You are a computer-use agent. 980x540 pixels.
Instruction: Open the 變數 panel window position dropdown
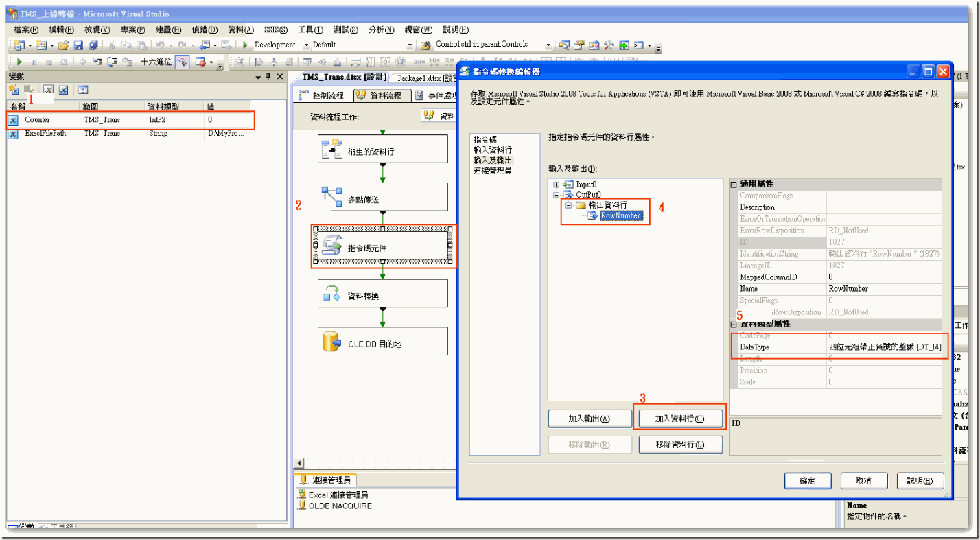tap(258, 77)
